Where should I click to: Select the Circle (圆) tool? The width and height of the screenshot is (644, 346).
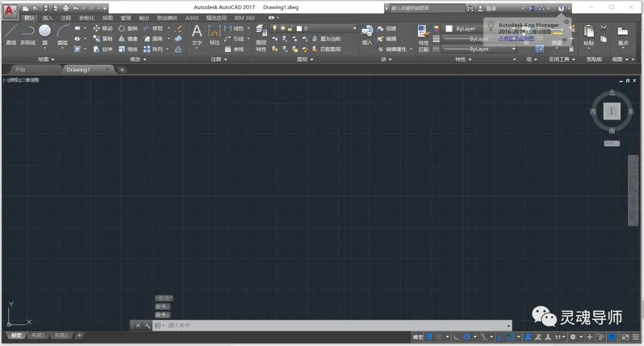[45, 35]
